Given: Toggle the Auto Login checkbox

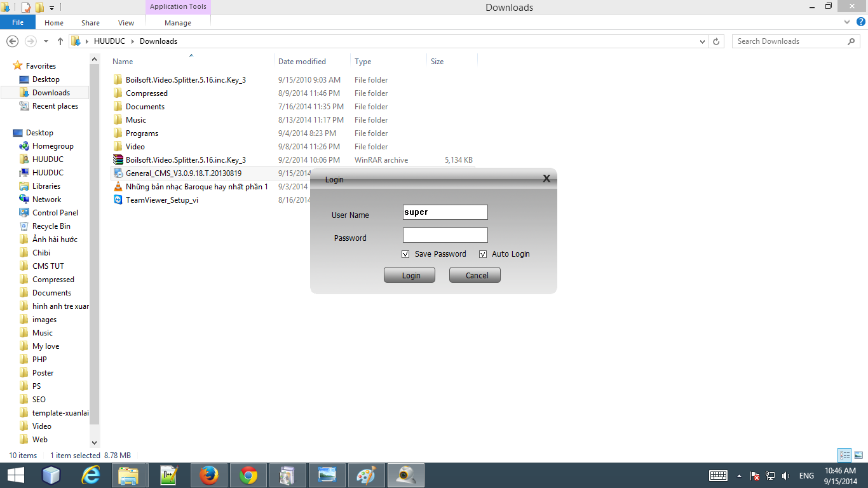Looking at the screenshot, I should click(483, 254).
